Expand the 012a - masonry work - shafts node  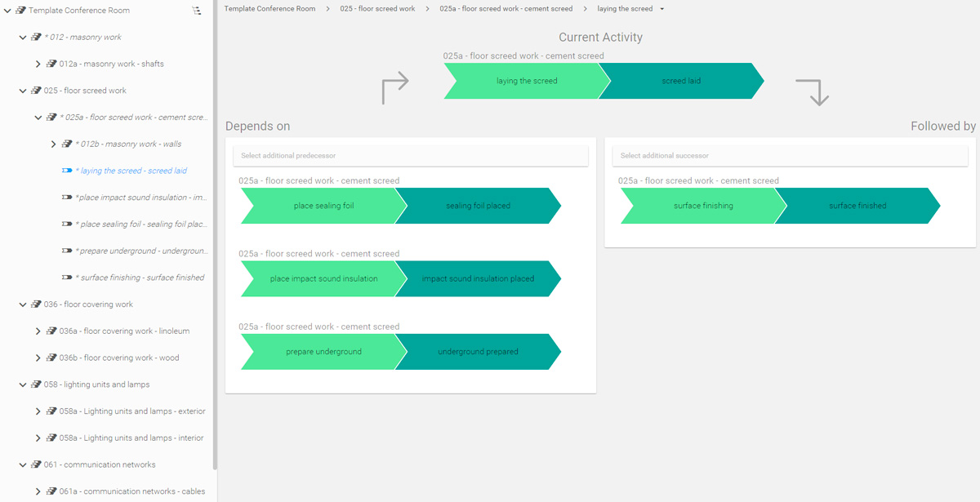tap(38, 64)
